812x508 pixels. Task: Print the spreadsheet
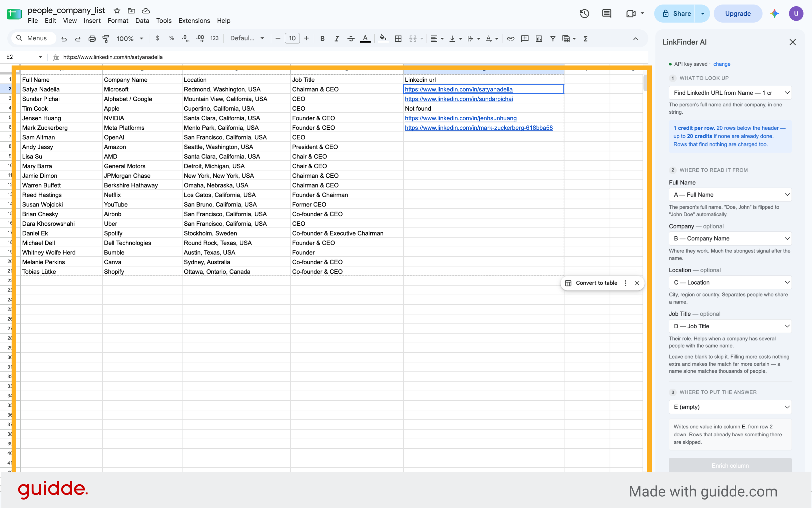pos(92,39)
